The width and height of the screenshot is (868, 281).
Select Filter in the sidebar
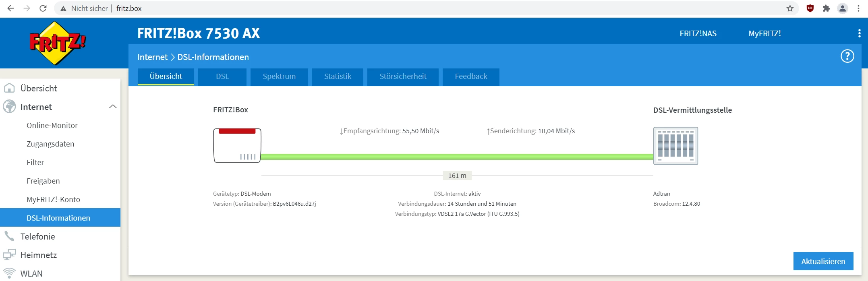click(60, 162)
